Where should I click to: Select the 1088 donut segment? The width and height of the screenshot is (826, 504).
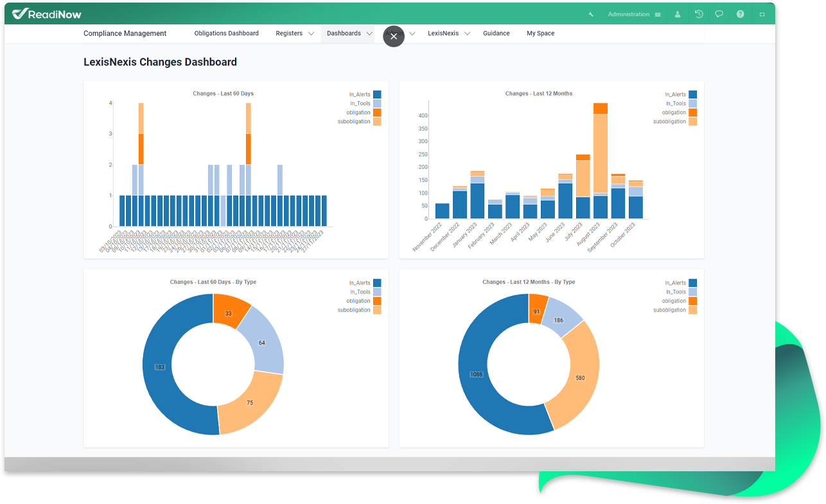(x=476, y=374)
